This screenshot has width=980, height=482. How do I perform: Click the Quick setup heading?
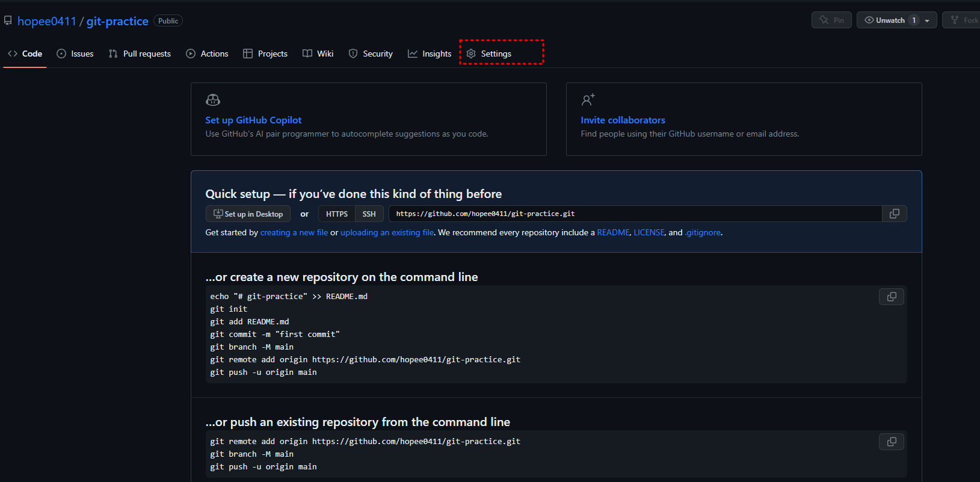(354, 194)
